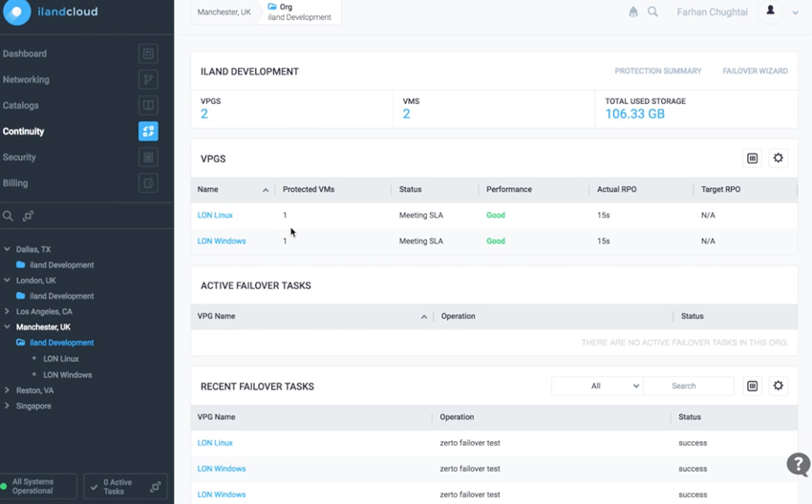Viewport: 812px width, 504px height.
Task: Collapse the London, UK tree node
Action: click(x=7, y=280)
